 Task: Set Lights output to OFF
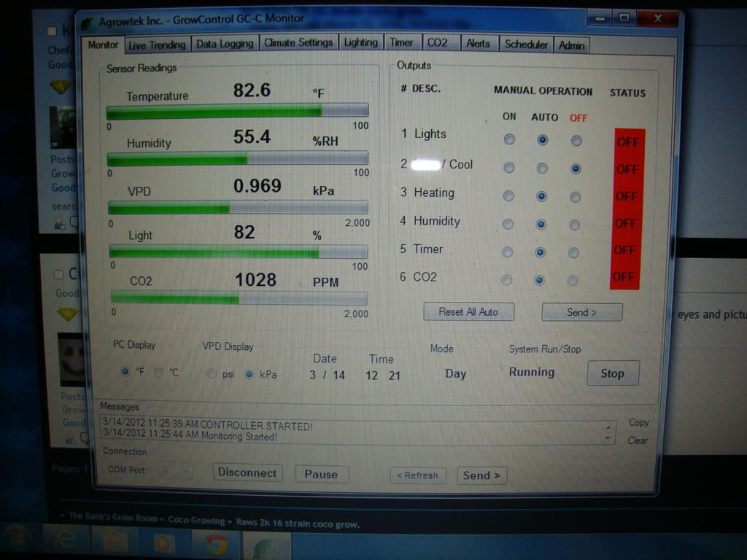[x=576, y=141]
